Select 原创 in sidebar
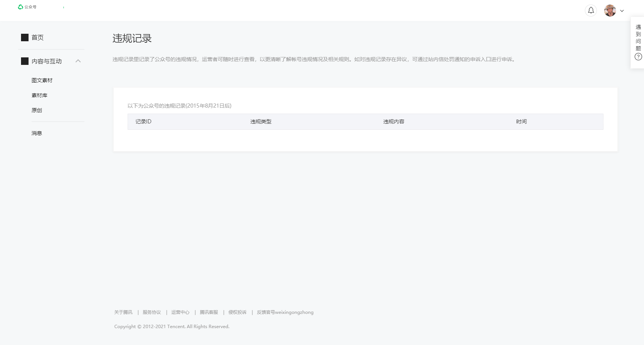Viewport: 644px width, 345px height. pos(37,110)
